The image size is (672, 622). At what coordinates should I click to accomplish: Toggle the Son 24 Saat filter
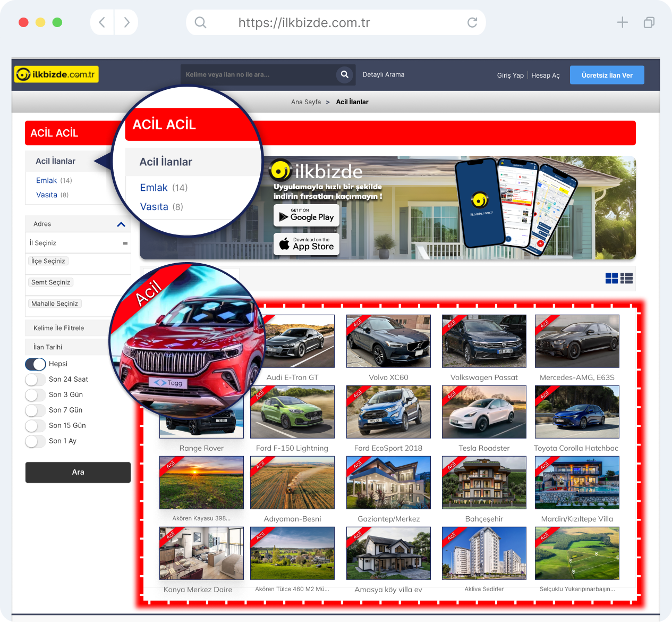tap(36, 380)
